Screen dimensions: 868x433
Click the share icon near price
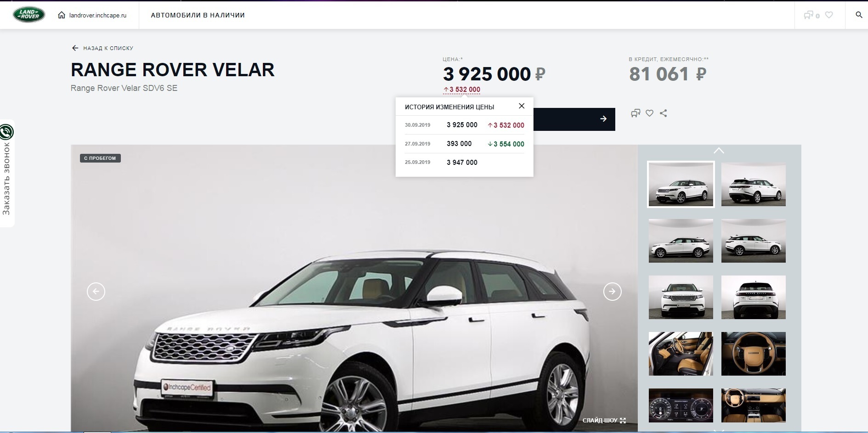point(663,113)
